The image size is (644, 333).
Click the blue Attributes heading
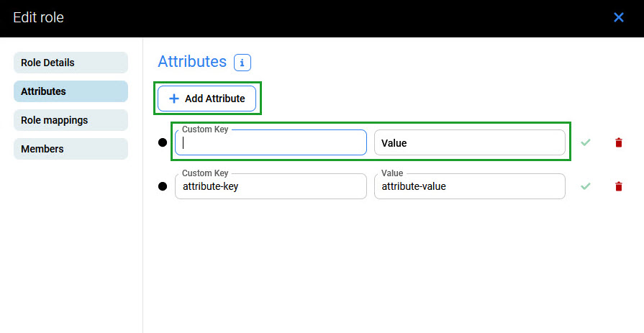[x=192, y=62]
